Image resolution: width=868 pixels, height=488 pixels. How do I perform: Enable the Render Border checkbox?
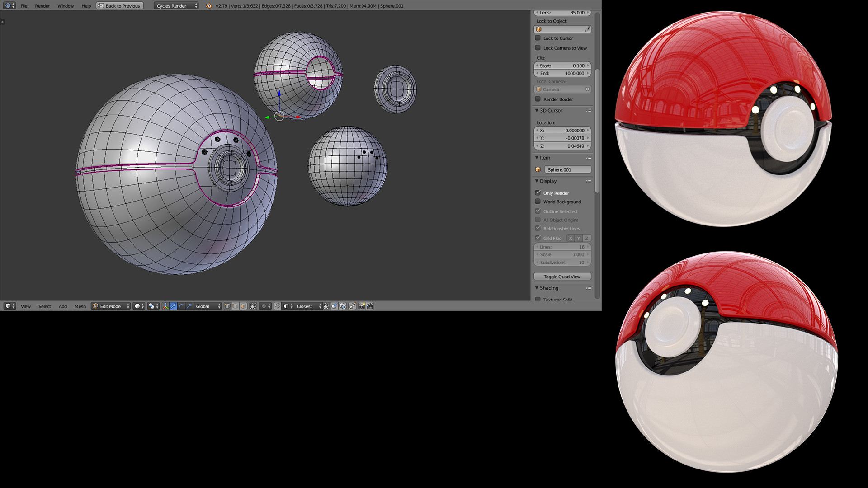click(x=538, y=99)
